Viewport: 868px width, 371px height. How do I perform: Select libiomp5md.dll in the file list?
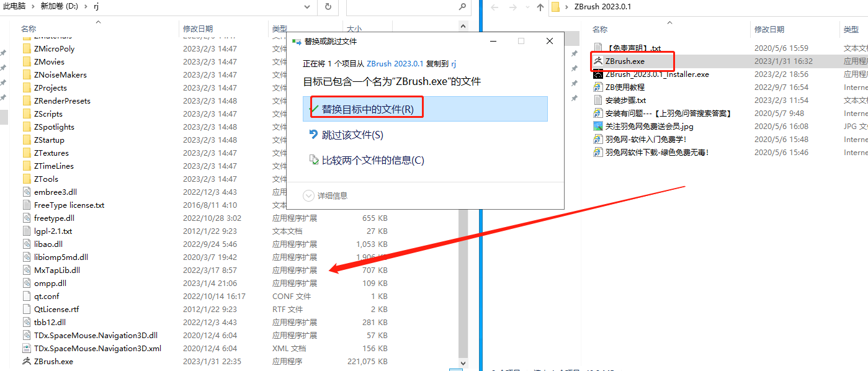tap(61, 257)
